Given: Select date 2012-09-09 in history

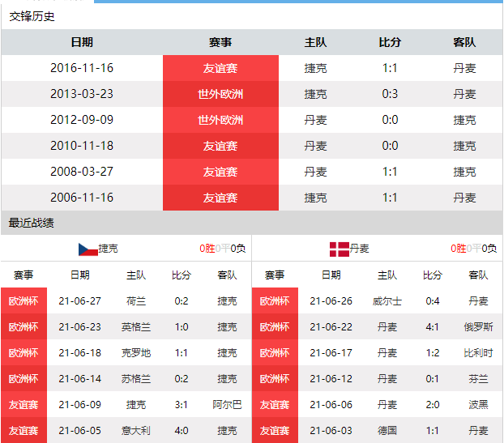Looking at the screenshot, I should pos(82,120).
